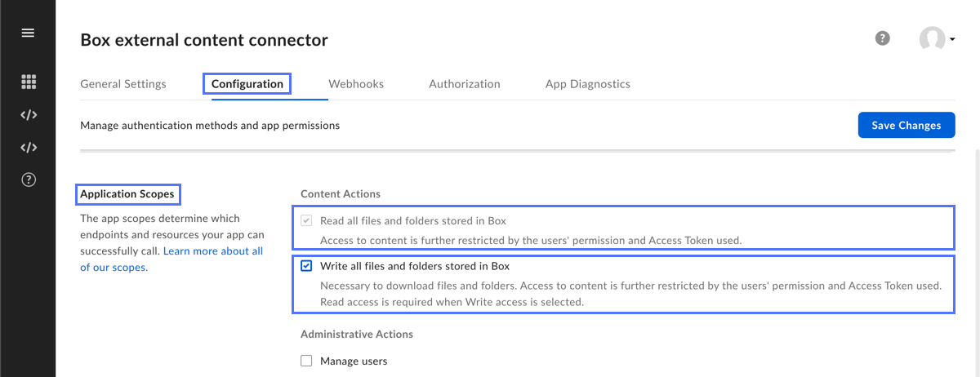This screenshot has width=980, height=377.
Task: Switch to General Settings tab
Action: click(x=123, y=84)
